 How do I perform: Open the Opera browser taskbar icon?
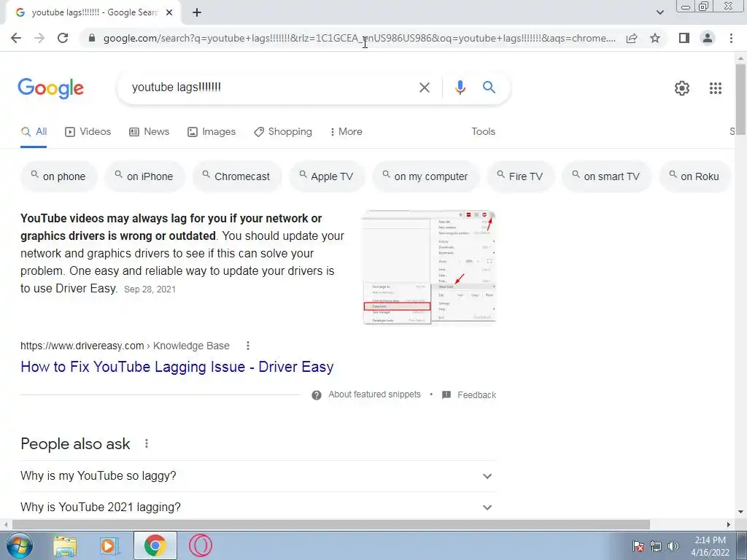(x=200, y=545)
